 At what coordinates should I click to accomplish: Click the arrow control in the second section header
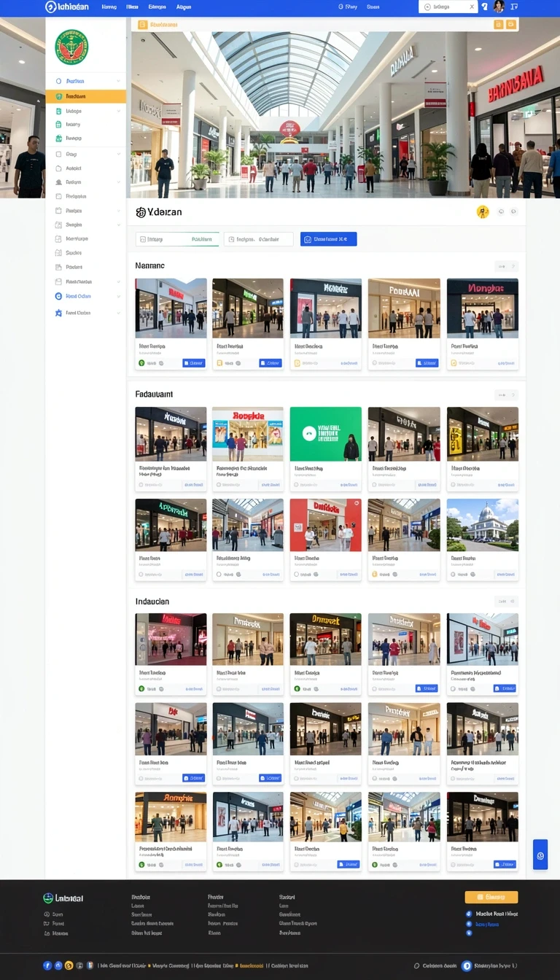pos(506,395)
